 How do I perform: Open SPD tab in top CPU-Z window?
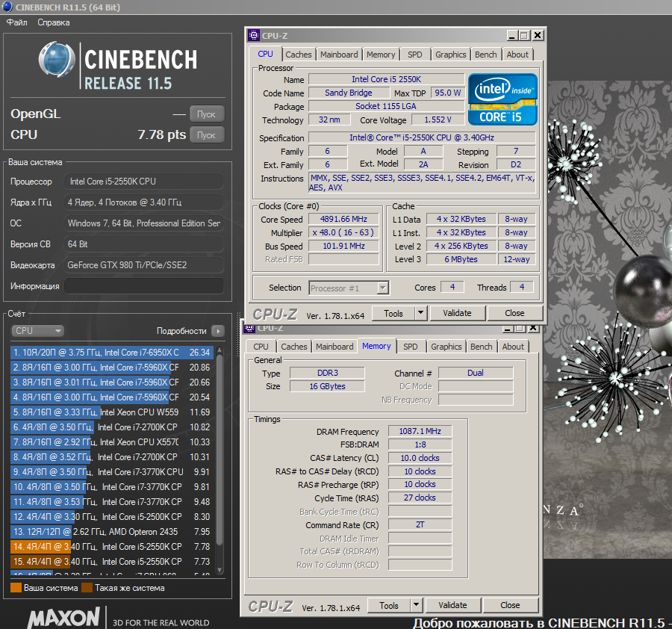pyautogui.click(x=415, y=55)
